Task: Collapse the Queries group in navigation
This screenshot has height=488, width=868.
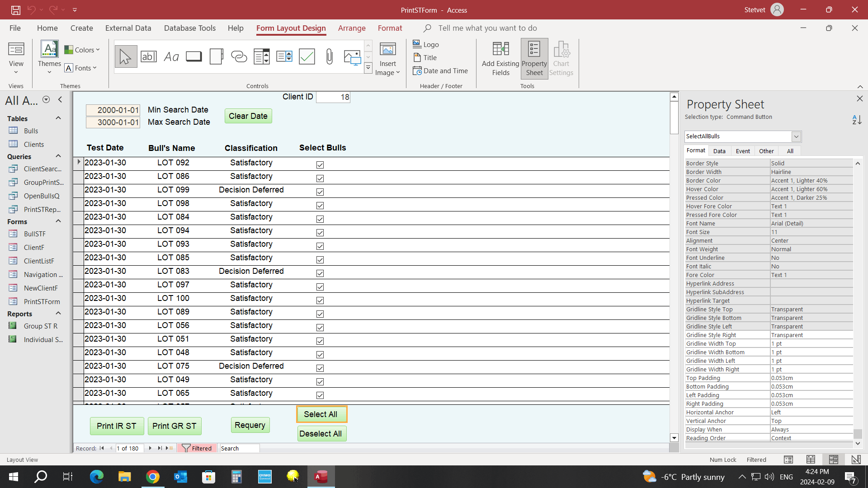Action: 58,156
